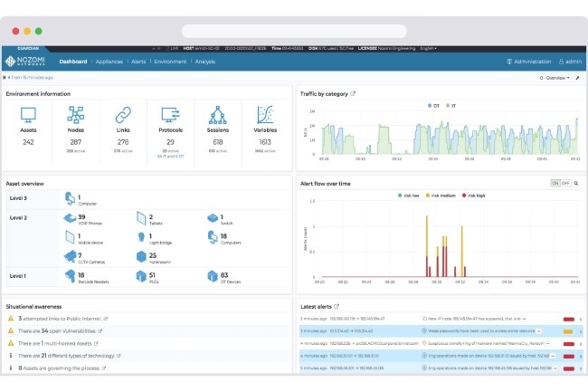This screenshot has width=588, height=392.
Task: Toggle the risk high legend swatch
Action: (464, 195)
